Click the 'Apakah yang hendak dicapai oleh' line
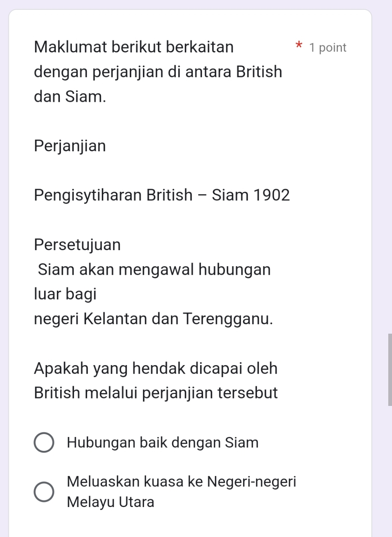392x537 pixels. coord(156,368)
